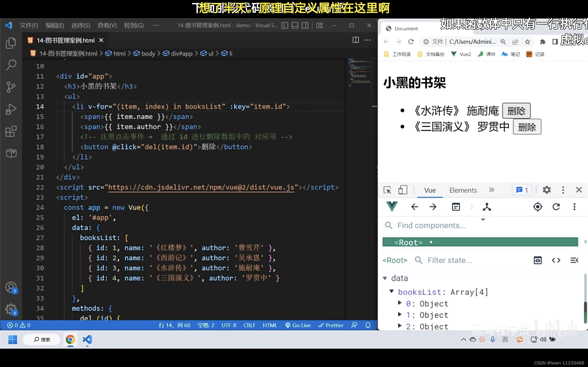Toggle the bottom panel layout button
Screen dimensions: 588x367
295,25
